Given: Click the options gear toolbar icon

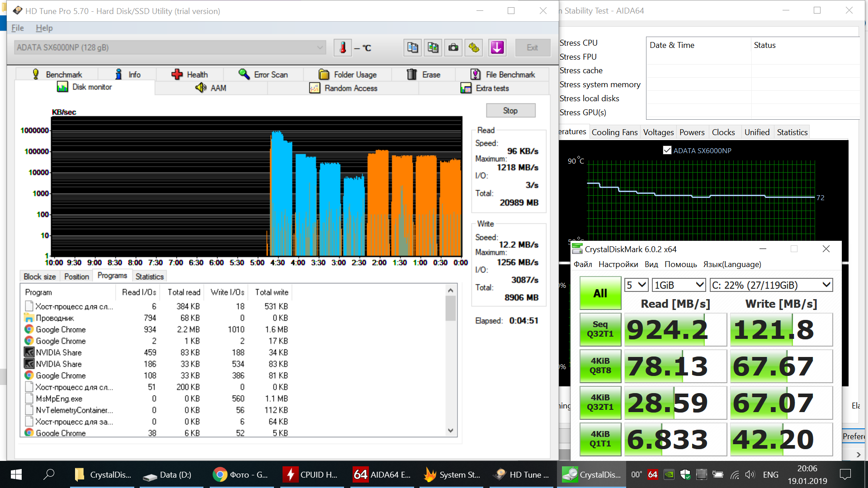Looking at the screenshot, I should click(x=474, y=47).
